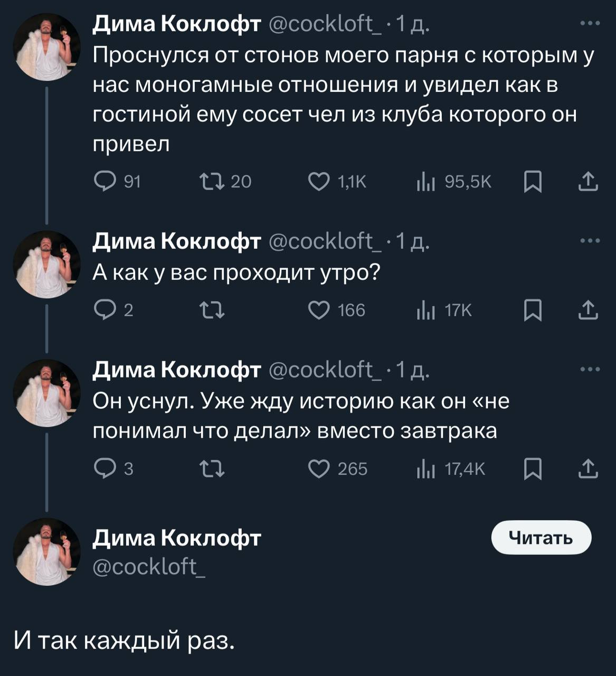This screenshot has height=676, width=616.
Task: Retweet the post with 265 likes
Action: tap(212, 469)
